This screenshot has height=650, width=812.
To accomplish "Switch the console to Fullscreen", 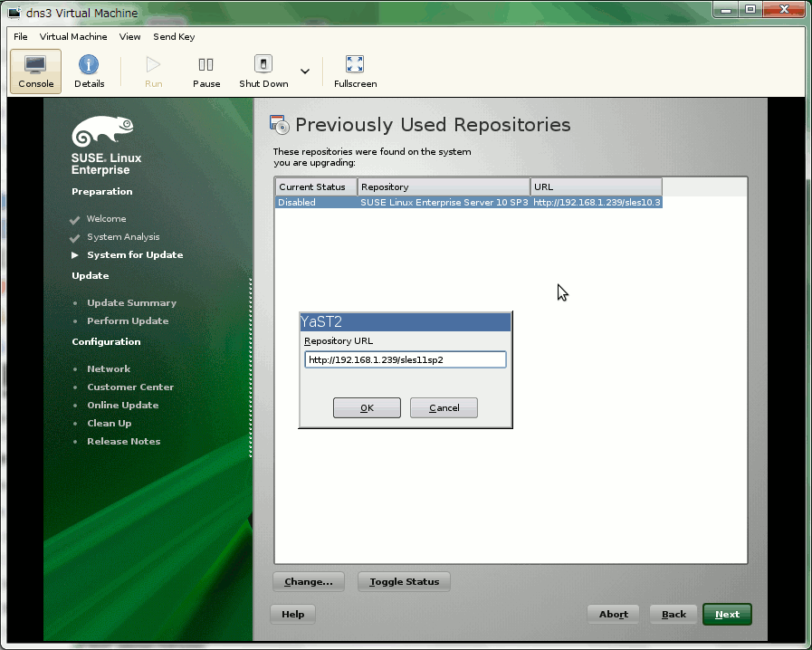I will (355, 72).
